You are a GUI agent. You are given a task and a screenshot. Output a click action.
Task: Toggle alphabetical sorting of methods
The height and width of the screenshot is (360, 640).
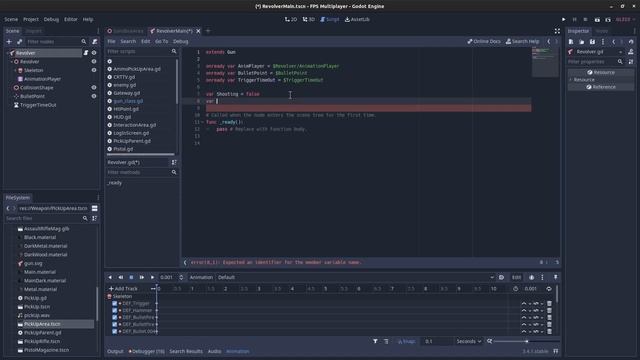[x=174, y=162]
